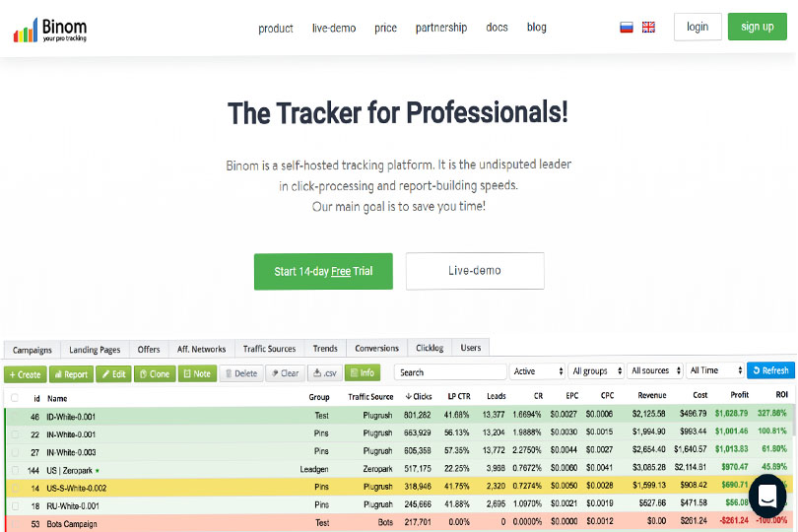Check the box for US-S-White-0.002 row
The width and height of the screenshot is (798, 532).
[15, 489]
